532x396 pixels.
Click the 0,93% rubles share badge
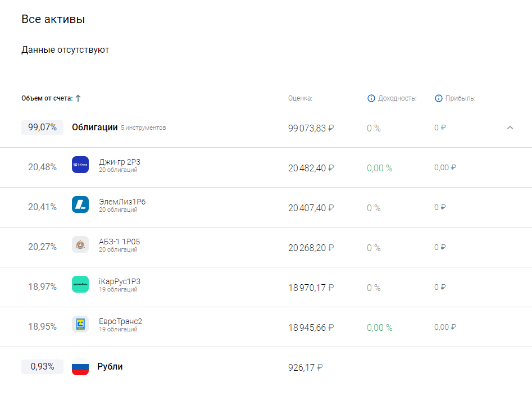tap(42, 367)
